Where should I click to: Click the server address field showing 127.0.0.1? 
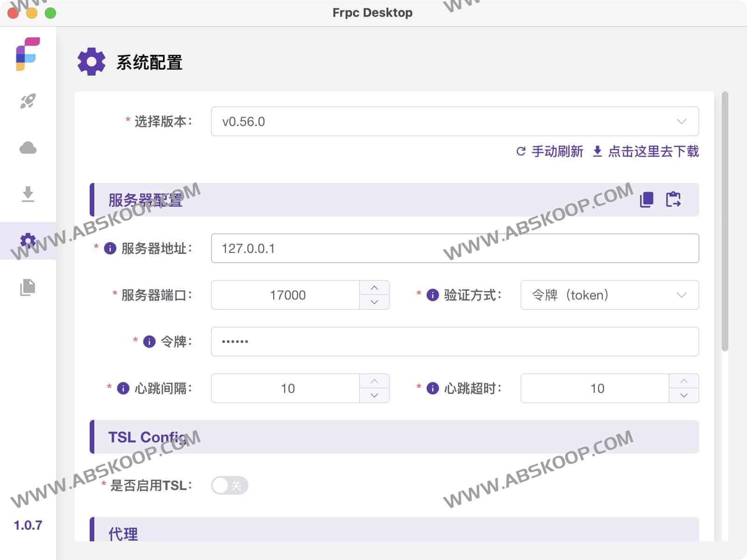(x=454, y=248)
